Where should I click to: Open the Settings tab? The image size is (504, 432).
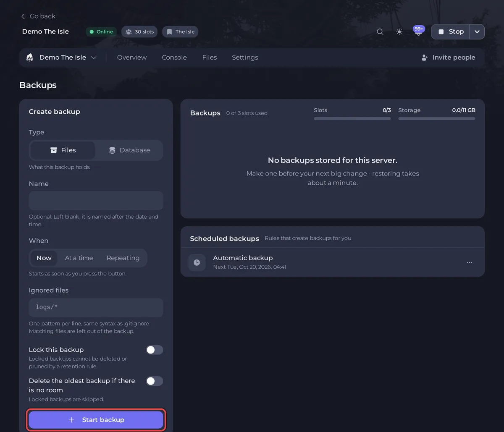[x=245, y=58]
